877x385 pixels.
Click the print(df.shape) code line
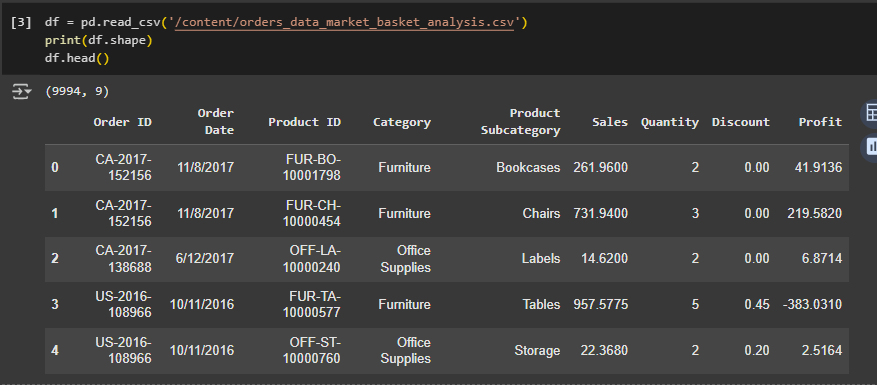(99, 40)
